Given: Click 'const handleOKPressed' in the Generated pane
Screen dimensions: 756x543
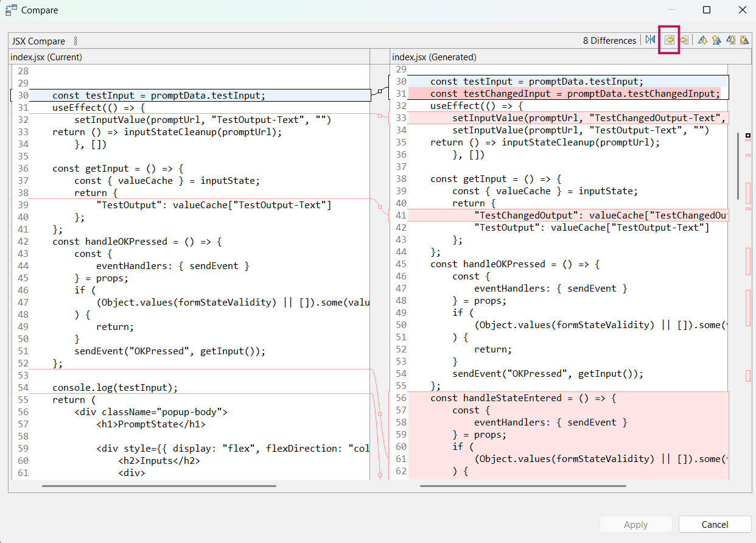Looking at the screenshot, I should pyautogui.click(x=515, y=264).
